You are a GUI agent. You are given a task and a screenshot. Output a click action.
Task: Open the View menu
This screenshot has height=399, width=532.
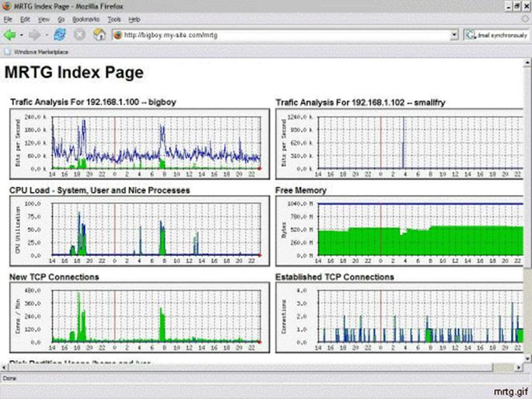point(44,19)
